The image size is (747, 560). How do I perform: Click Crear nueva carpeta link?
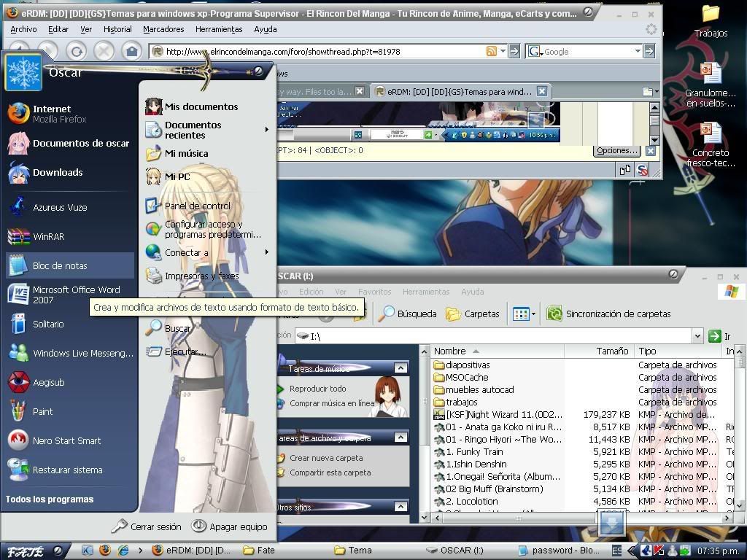[326, 458]
